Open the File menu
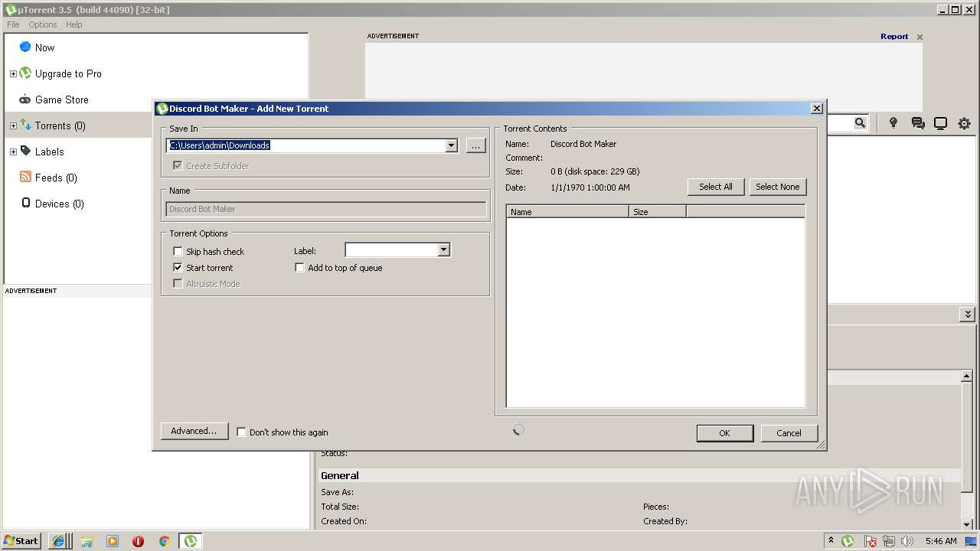This screenshot has height=551, width=980. point(13,24)
